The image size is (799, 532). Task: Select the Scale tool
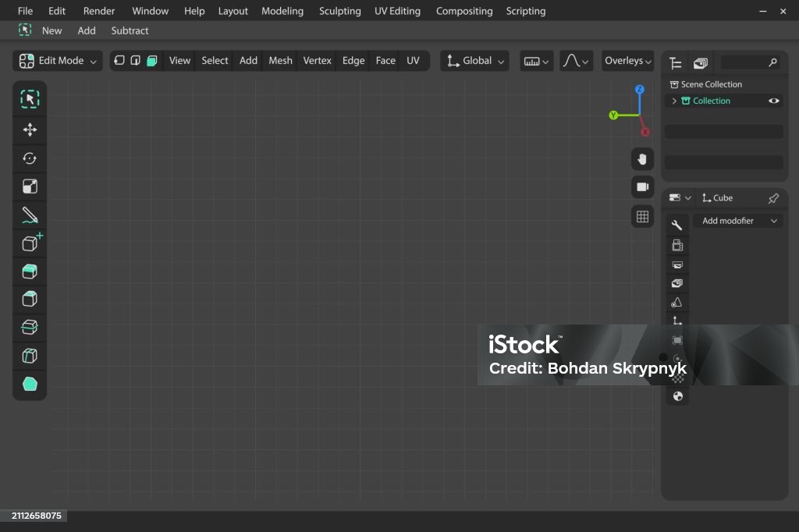pos(30,186)
